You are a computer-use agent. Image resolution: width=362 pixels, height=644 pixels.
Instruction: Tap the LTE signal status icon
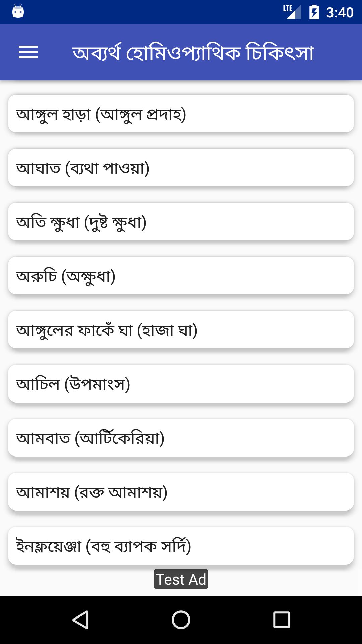pyautogui.click(x=292, y=12)
